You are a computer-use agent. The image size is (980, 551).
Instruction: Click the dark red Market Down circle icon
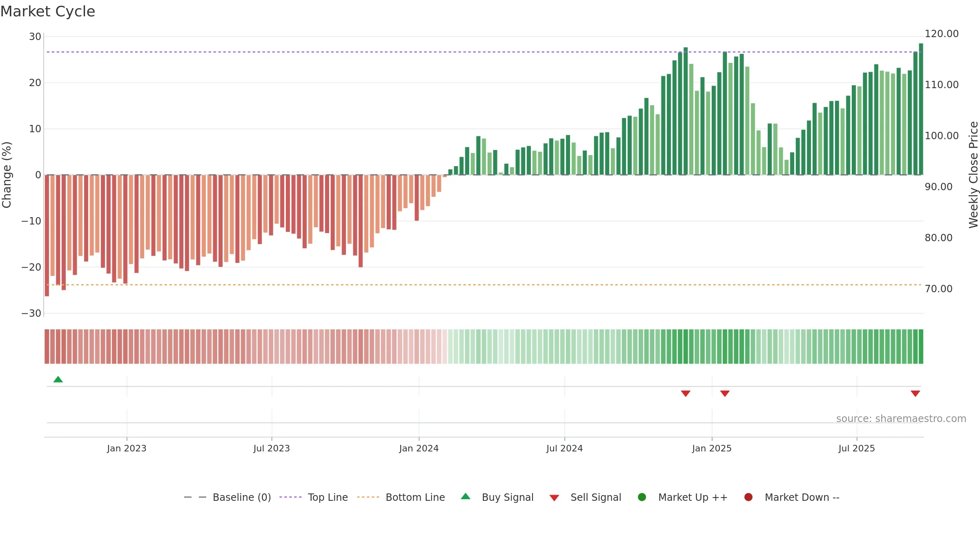tap(748, 497)
